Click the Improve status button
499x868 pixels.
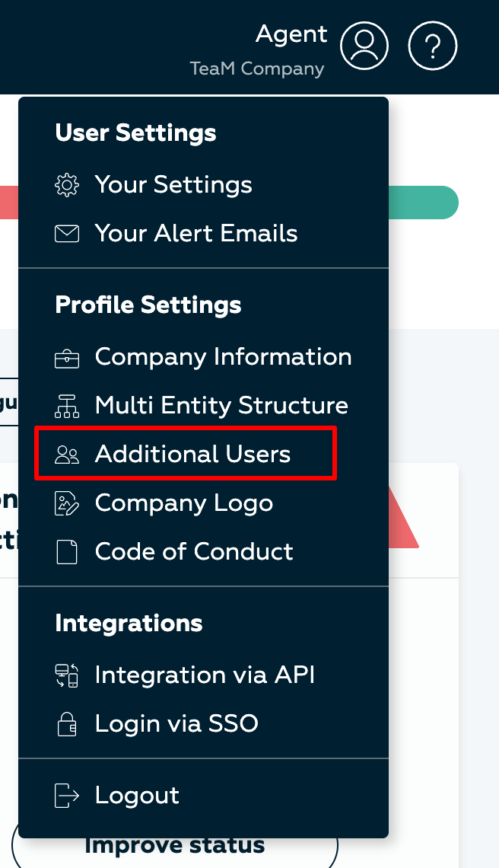(175, 845)
